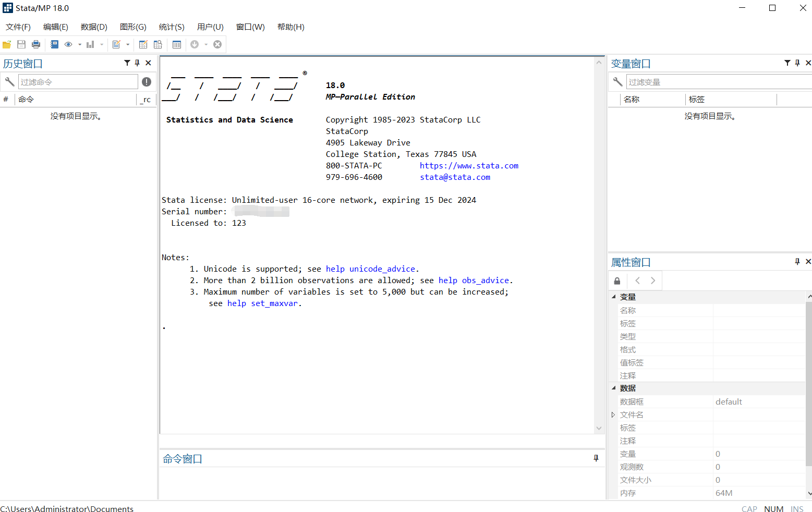The image size is (812, 512).
Task: Save the dataset with the floppy disk icon
Action: (x=21, y=45)
